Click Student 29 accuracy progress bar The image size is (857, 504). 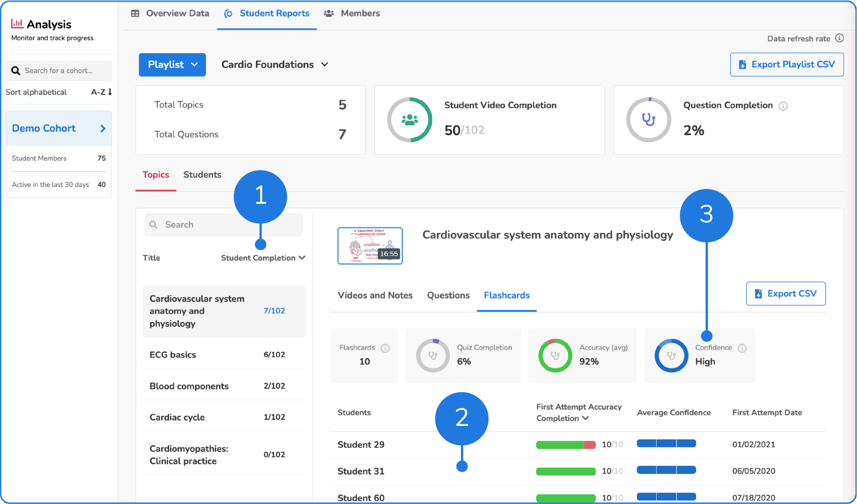point(566,445)
